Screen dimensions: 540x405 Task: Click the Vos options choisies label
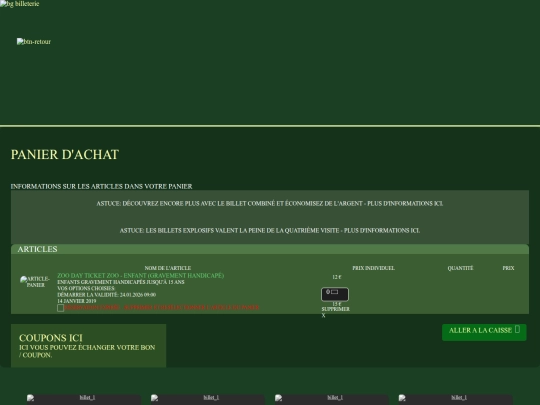click(86, 288)
